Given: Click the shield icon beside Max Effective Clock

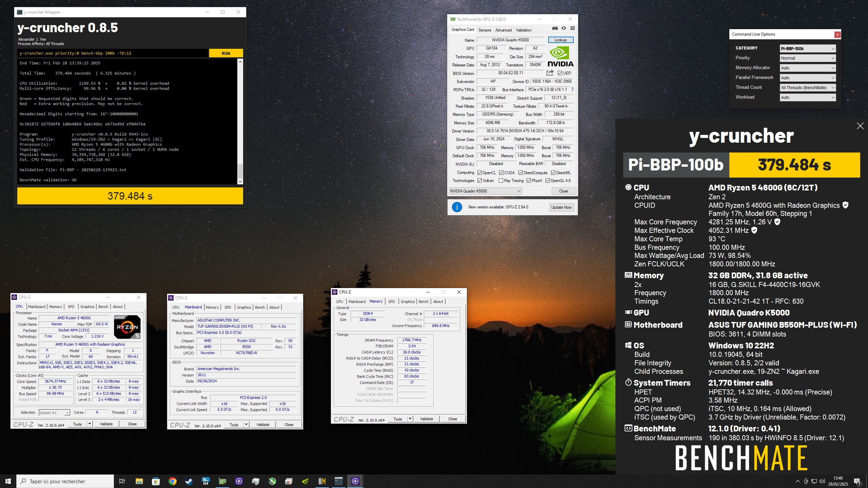Looking at the screenshot, I should click(754, 230).
